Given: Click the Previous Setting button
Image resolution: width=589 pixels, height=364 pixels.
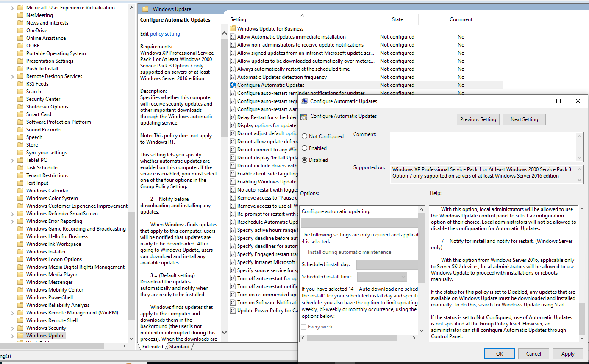Looking at the screenshot, I should [x=478, y=119].
